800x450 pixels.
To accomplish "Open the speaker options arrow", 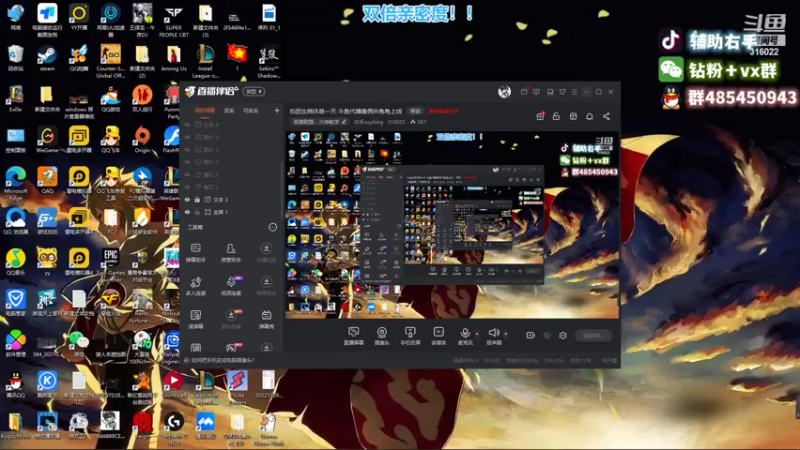I will pos(506,334).
